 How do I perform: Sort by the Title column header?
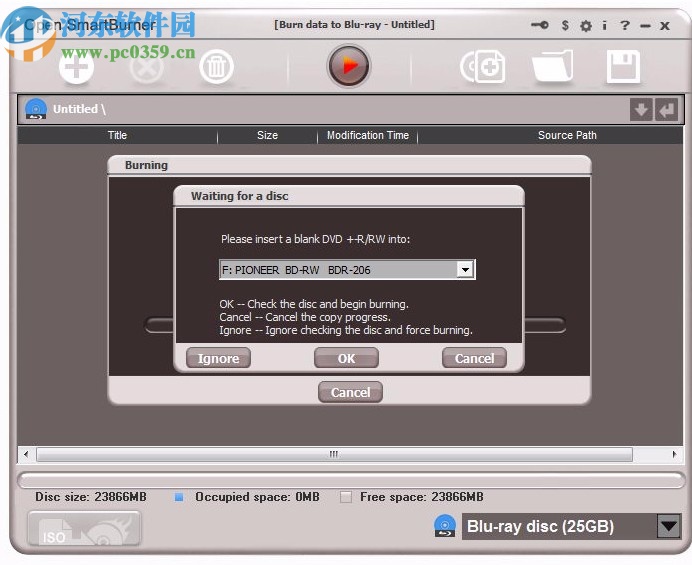pos(117,135)
